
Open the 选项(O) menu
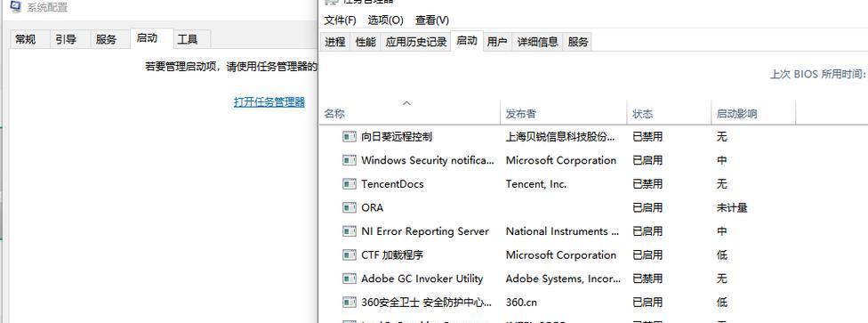pyautogui.click(x=385, y=20)
